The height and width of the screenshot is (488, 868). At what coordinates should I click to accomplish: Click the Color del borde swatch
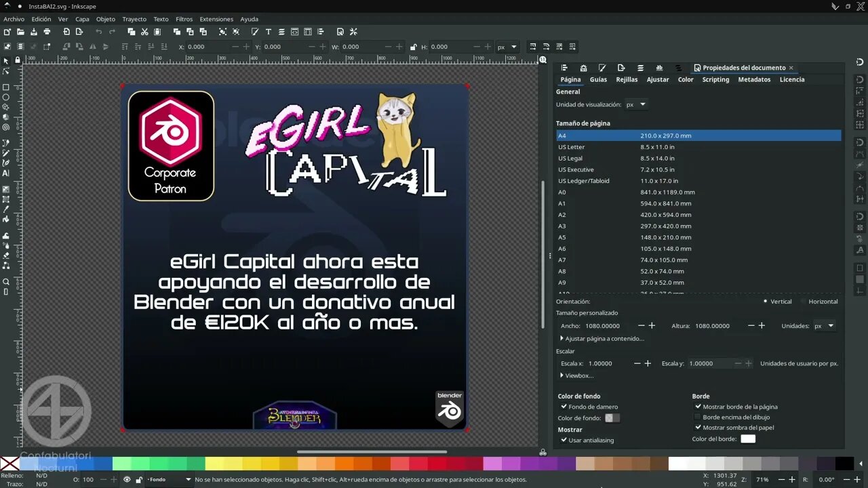click(748, 439)
